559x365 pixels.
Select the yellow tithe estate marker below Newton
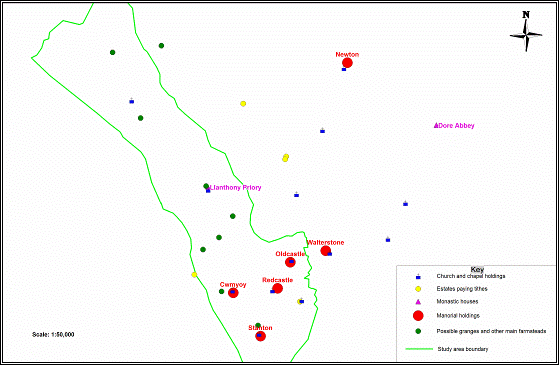click(x=243, y=104)
